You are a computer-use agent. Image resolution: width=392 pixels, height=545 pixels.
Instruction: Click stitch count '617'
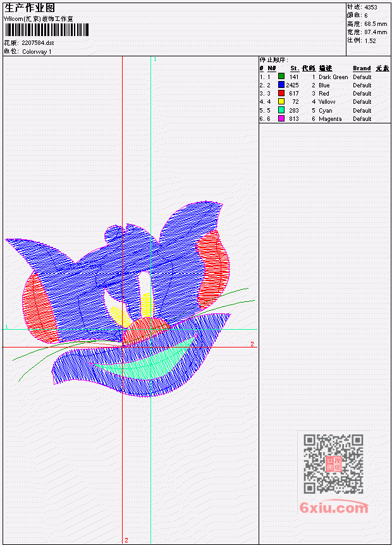(294, 94)
